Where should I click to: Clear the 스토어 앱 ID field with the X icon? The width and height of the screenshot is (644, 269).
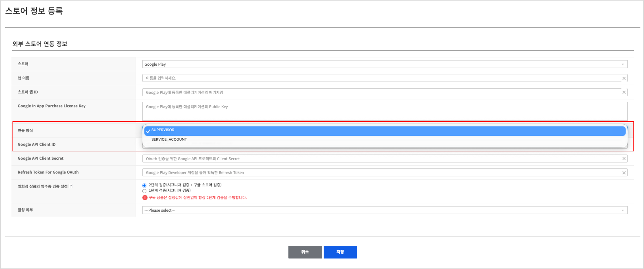(x=624, y=92)
